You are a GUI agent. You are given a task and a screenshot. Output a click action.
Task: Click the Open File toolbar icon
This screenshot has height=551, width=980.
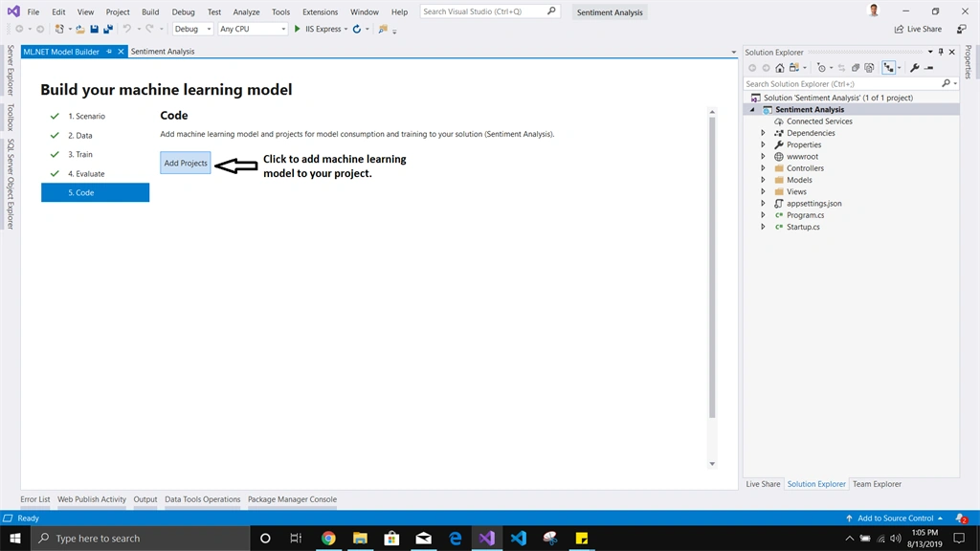coord(80,29)
